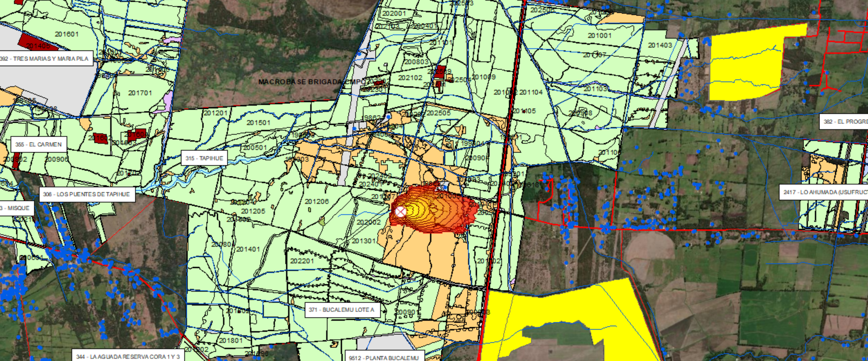Screen dimensions: 868x361
Task: Select the 371 - BUCALEMU LOTE A label
Action: click(342, 310)
